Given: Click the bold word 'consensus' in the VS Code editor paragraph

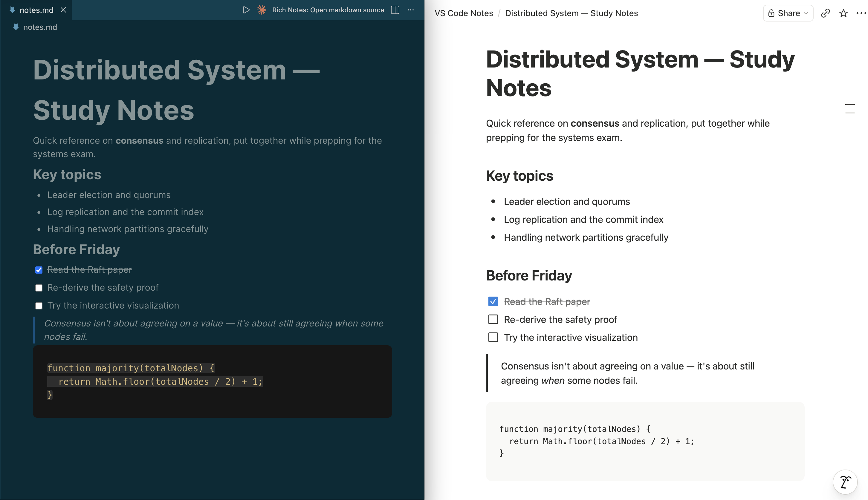Looking at the screenshot, I should pos(140,140).
